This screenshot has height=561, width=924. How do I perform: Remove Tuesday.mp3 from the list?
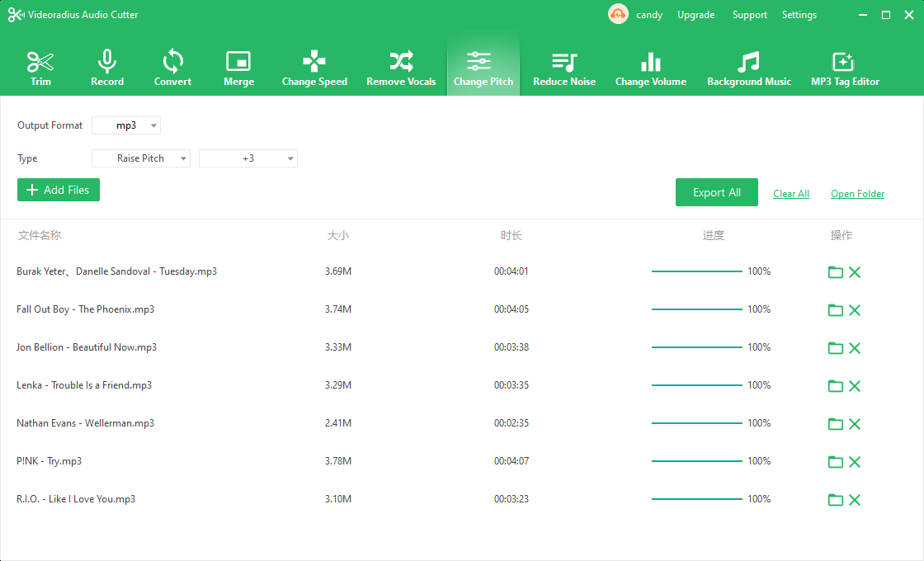click(855, 271)
